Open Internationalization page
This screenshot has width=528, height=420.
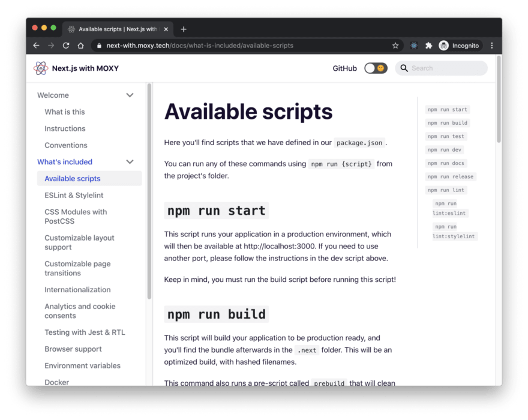[x=77, y=290]
